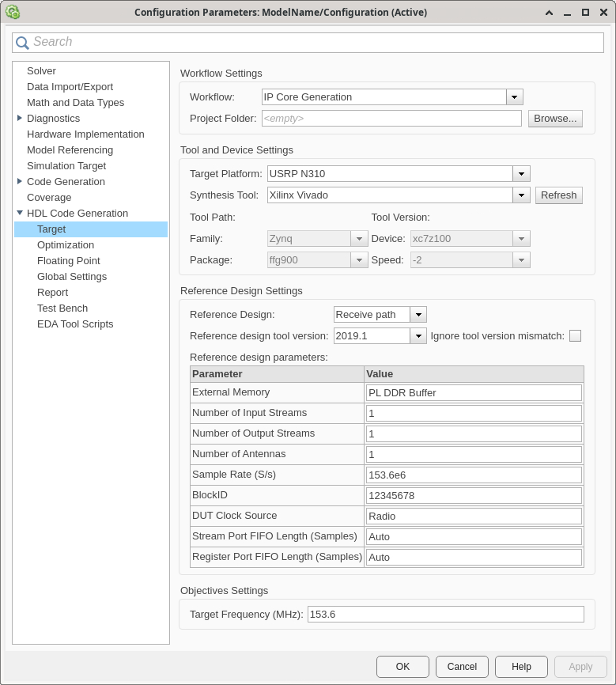Open the Synthesis Tool dropdown

(x=521, y=195)
